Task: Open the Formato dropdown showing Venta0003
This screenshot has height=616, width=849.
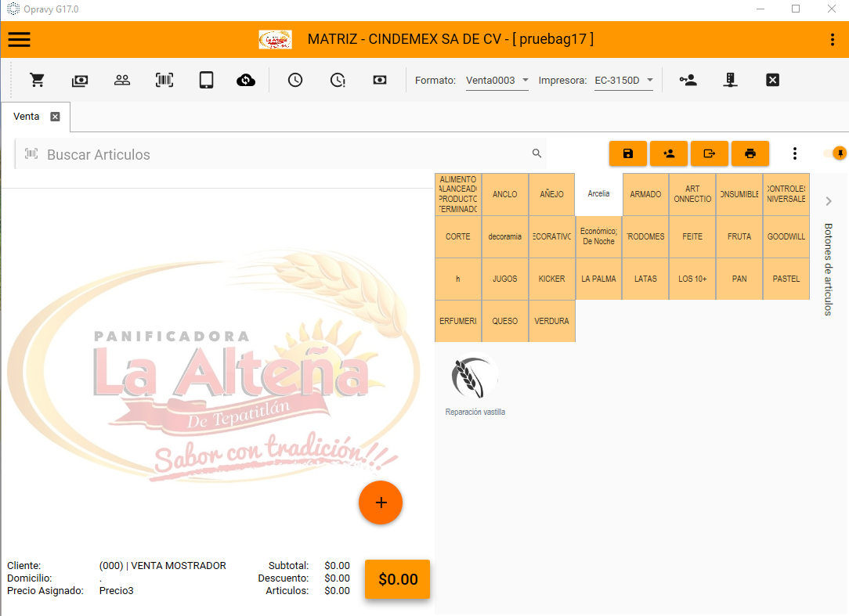Action: (x=497, y=81)
